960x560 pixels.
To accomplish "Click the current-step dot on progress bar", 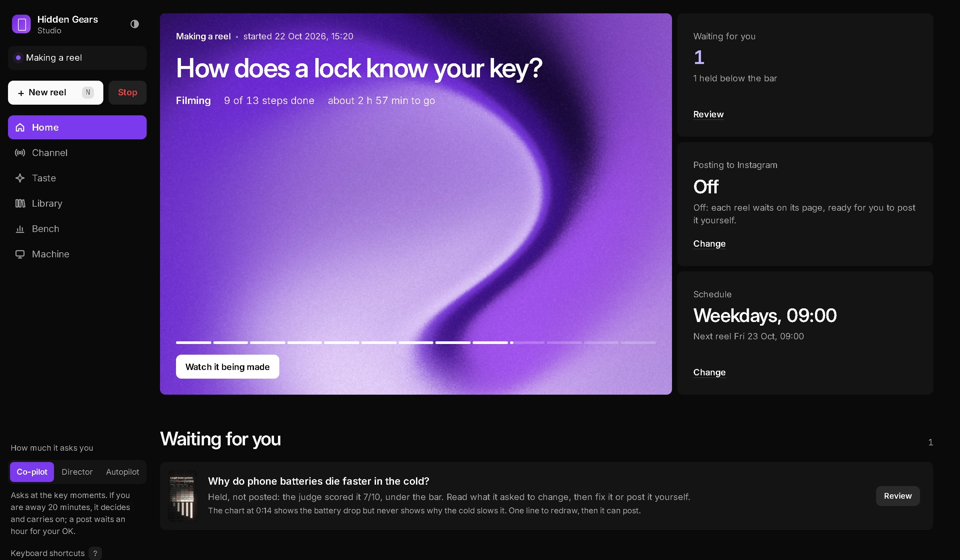I will pyautogui.click(x=512, y=342).
